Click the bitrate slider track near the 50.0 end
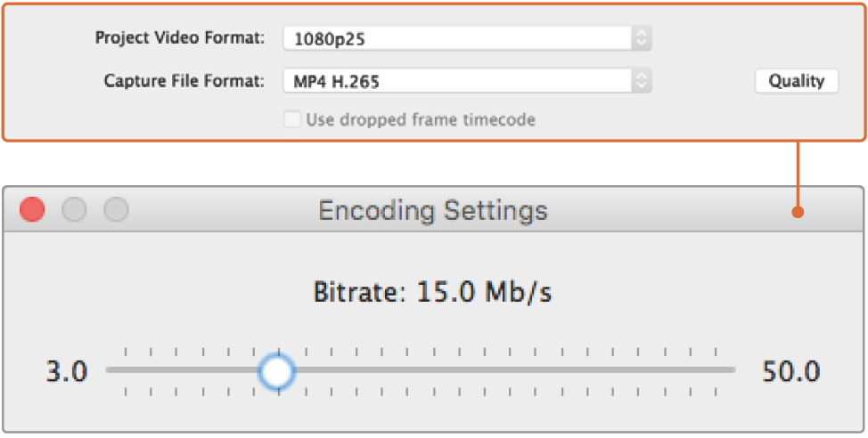The image size is (868, 438). point(713,369)
